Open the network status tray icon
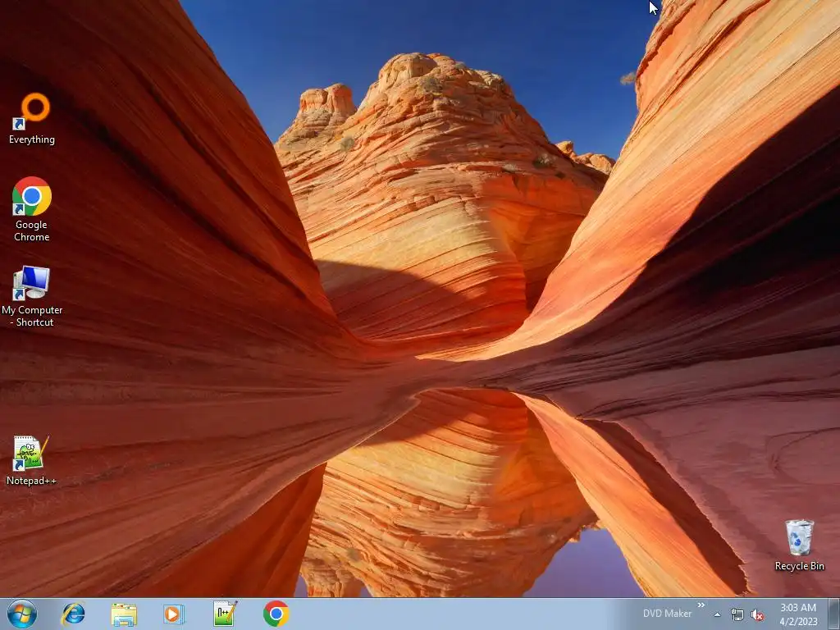Viewport: 840px width, 630px height. click(x=737, y=615)
